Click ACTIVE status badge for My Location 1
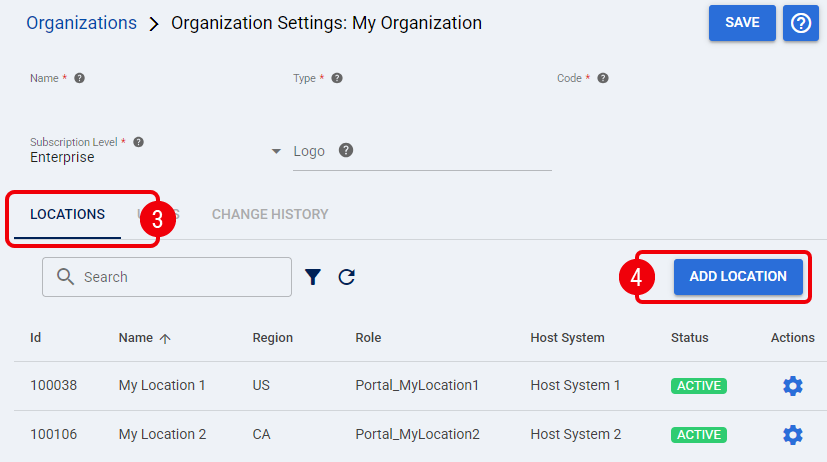Viewport: 827px width, 462px height. pos(698,386)
